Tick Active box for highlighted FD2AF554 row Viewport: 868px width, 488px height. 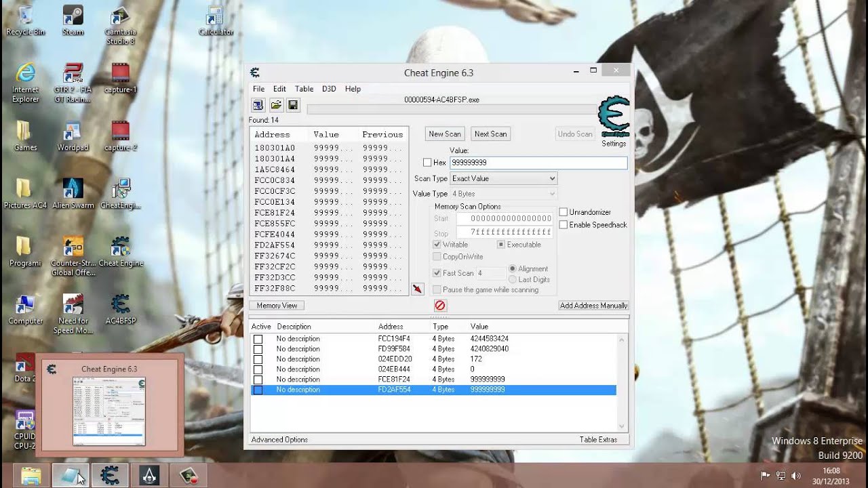tap(258, 390)
